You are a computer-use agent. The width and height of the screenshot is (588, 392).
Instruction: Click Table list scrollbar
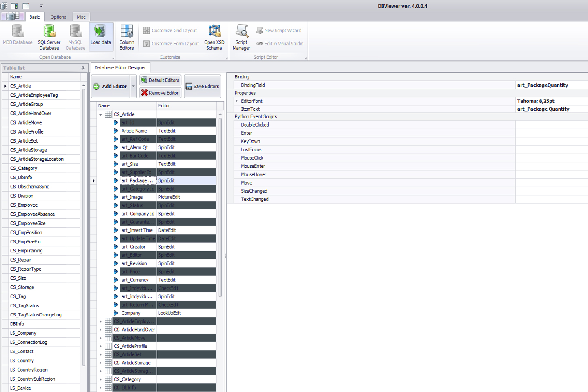(x=84, y=227)
